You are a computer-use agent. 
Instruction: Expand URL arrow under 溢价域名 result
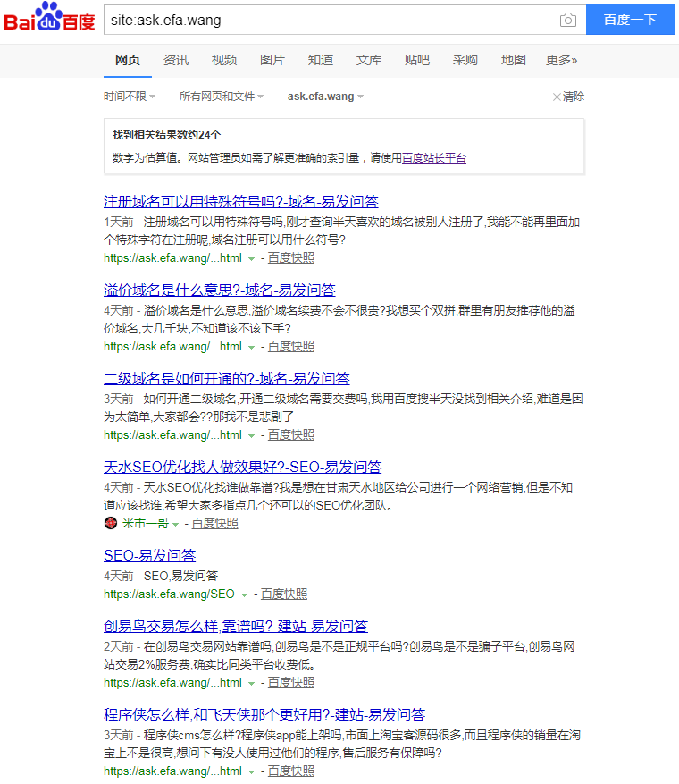(x=251, y=348)
